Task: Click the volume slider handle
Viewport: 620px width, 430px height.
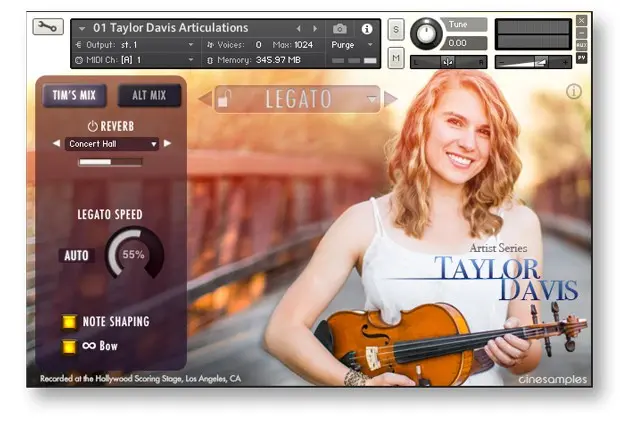Action: coord(541,62)
